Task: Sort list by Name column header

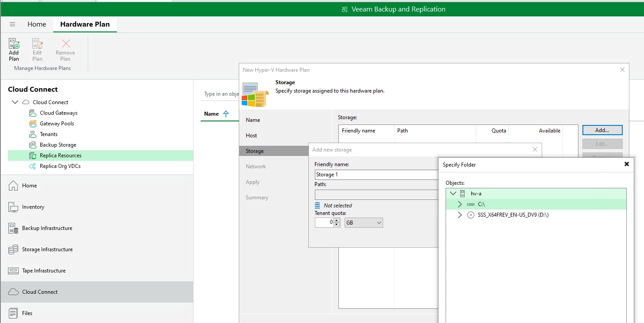Action: [x=212, y=114]
